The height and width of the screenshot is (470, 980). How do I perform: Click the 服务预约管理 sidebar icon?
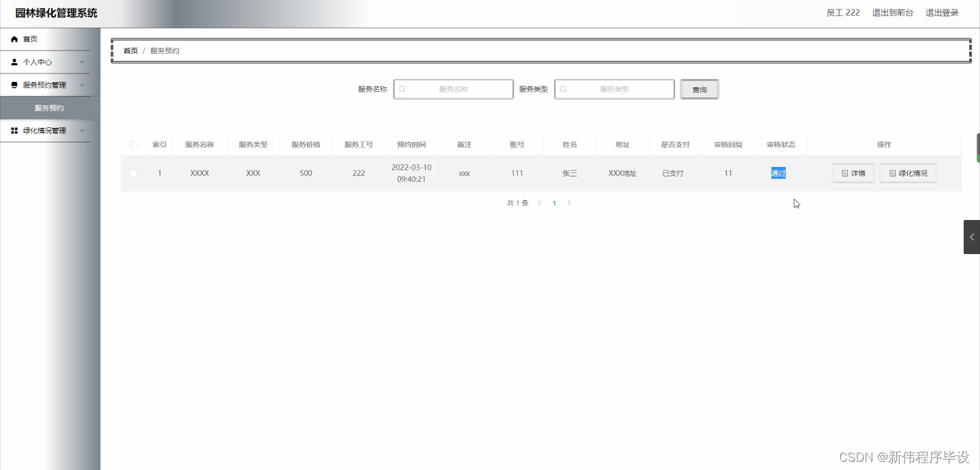pyautogui.click(x=14, y=84)
